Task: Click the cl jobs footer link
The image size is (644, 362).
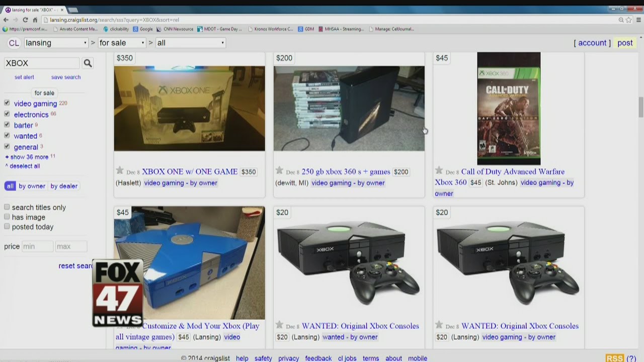Action: tap(347, 358)
